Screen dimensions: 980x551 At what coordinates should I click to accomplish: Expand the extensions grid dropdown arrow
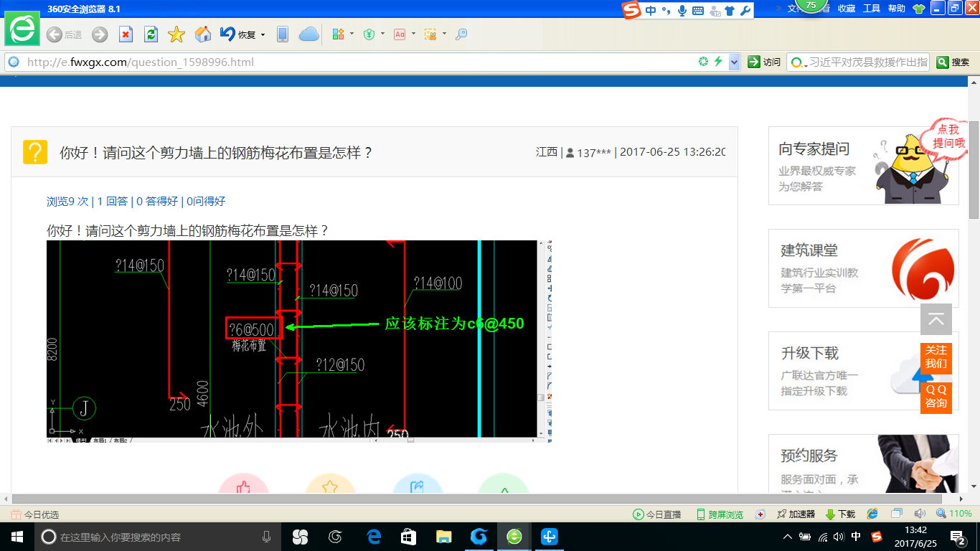click(352, 34)
